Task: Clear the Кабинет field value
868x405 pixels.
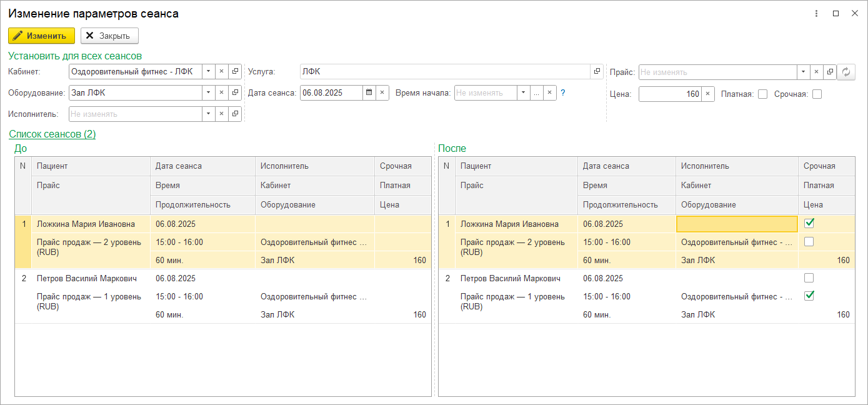Action: coord(221,72)
